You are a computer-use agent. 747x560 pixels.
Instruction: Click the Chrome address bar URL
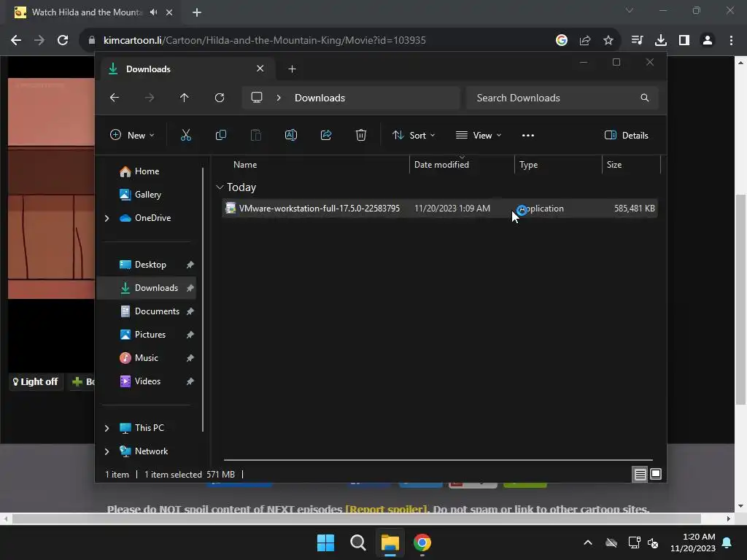pyautogui.click(x=264, y=40)
